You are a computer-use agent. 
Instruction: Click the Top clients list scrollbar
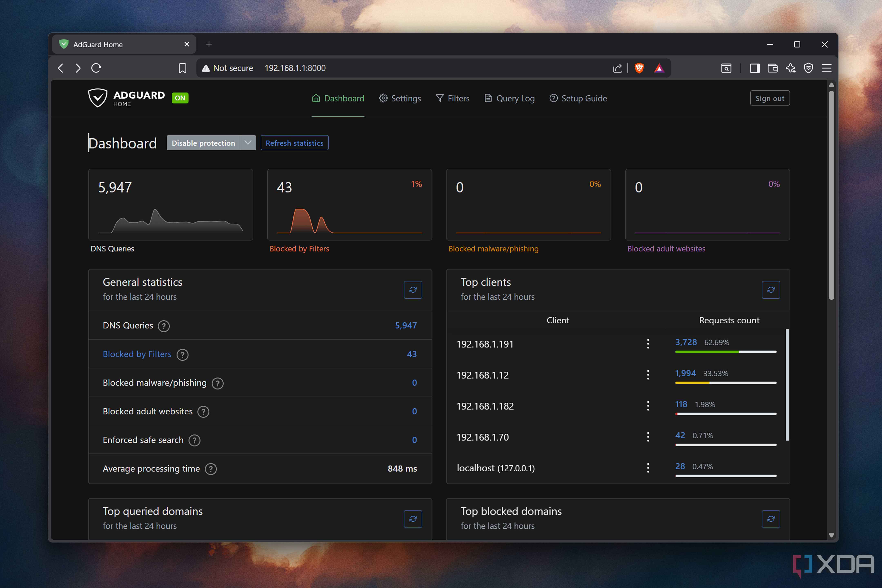[787, 384]
